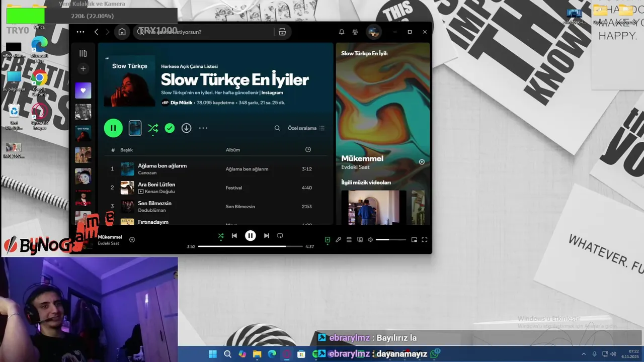Play track Sen Bilmezsin

tap(154, 203)
